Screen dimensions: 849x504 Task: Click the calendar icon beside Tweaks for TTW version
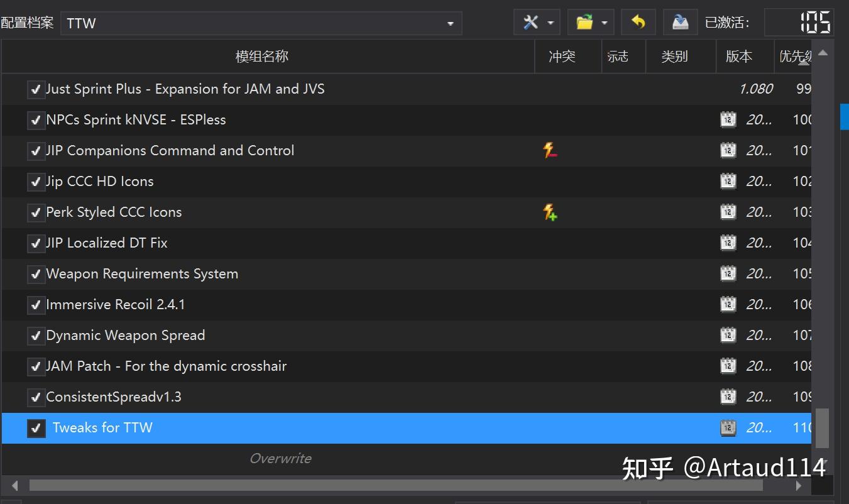(728, 427)
